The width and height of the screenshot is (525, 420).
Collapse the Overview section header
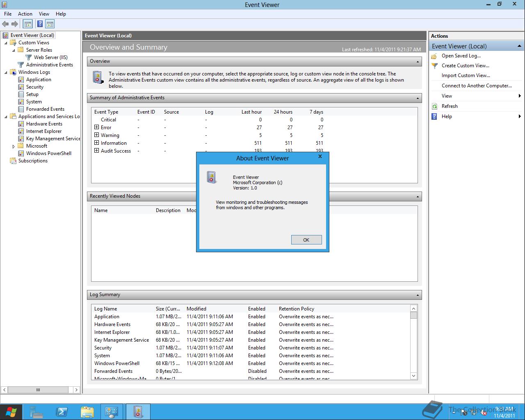click(418, 62)
